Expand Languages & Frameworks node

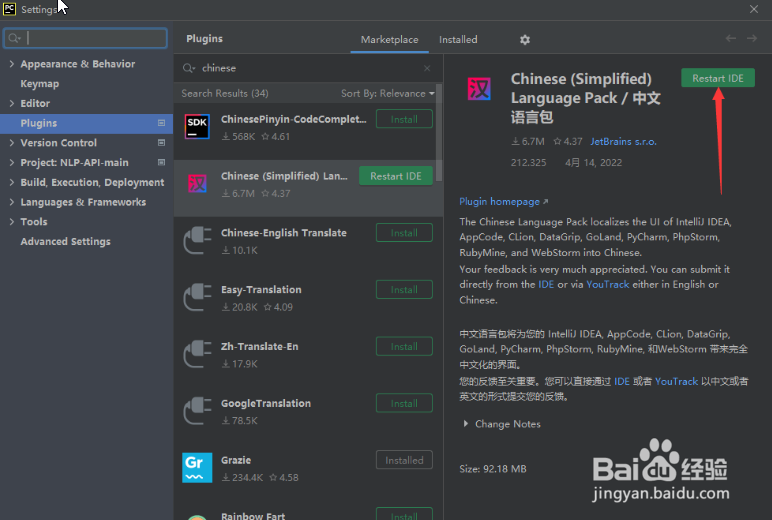pyautogui.click(x=11, y=201)
